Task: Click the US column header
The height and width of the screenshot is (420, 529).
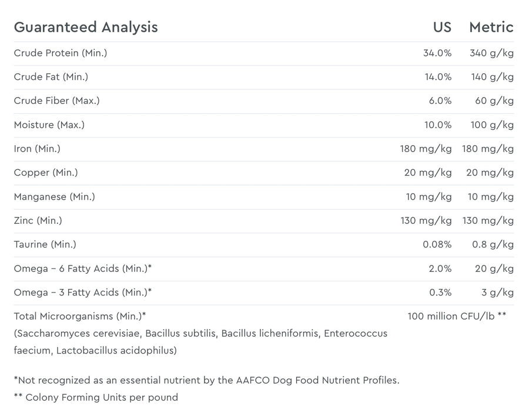Action: pos(442,27)
